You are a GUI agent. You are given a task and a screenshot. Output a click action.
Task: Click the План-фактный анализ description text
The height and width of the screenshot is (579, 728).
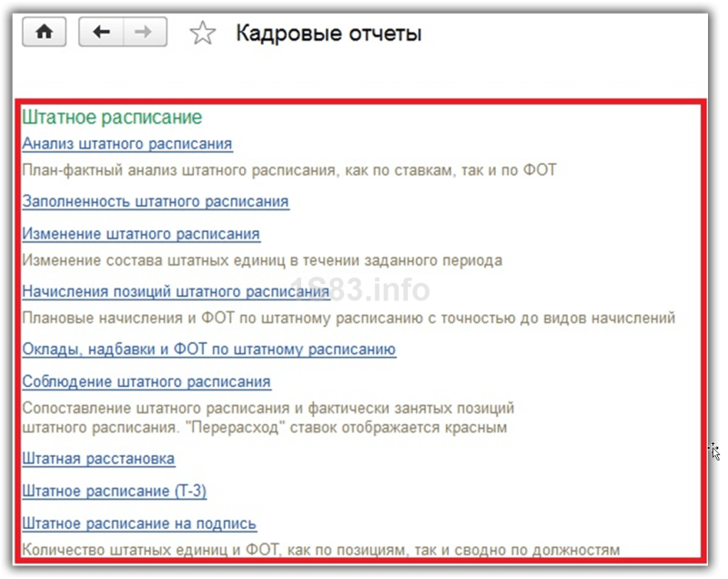click(288, 170)
